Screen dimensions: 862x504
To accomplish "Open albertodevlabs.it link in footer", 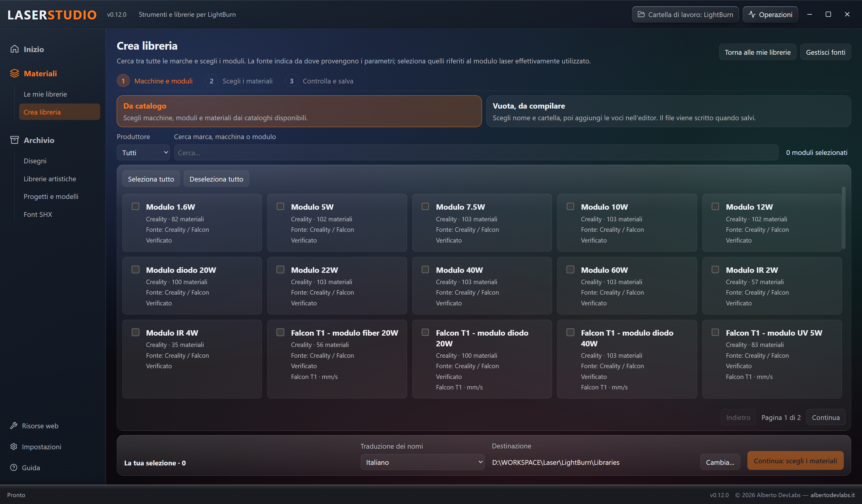I will [x=832, y=495].
